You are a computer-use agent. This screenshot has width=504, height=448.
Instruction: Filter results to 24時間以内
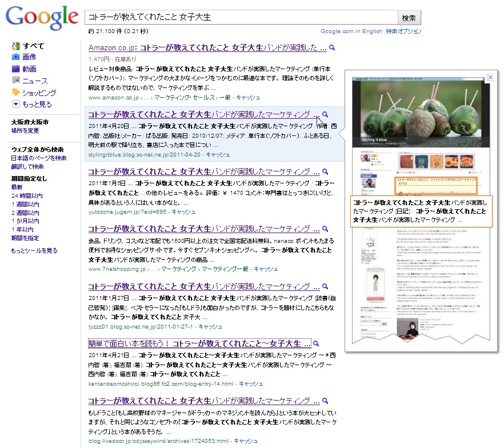(27, 195)
